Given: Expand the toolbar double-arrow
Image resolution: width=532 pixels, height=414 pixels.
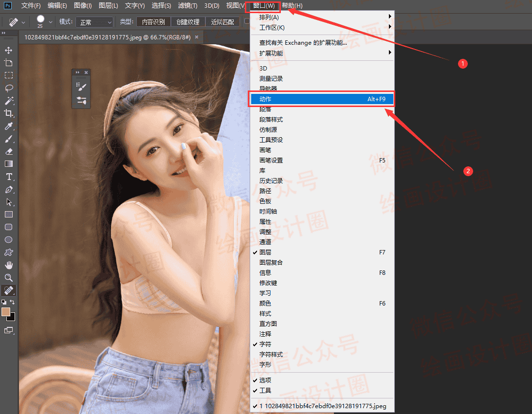Looking at the screenshot, I should click(3, 33).
